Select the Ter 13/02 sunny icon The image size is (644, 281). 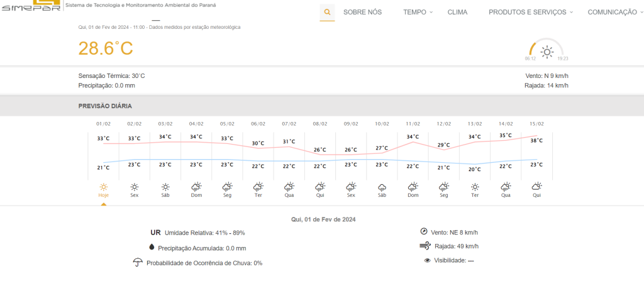[x=475, y=187]
